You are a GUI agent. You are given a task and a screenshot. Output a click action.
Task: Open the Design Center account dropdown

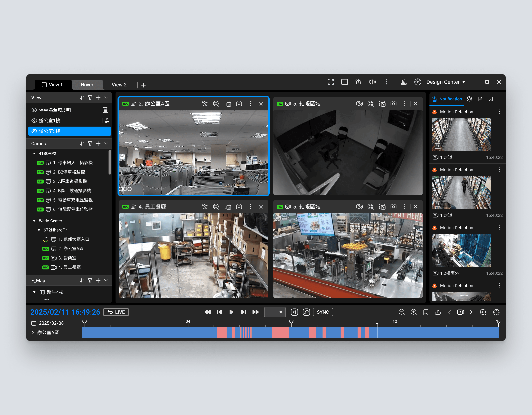point(446,82)
